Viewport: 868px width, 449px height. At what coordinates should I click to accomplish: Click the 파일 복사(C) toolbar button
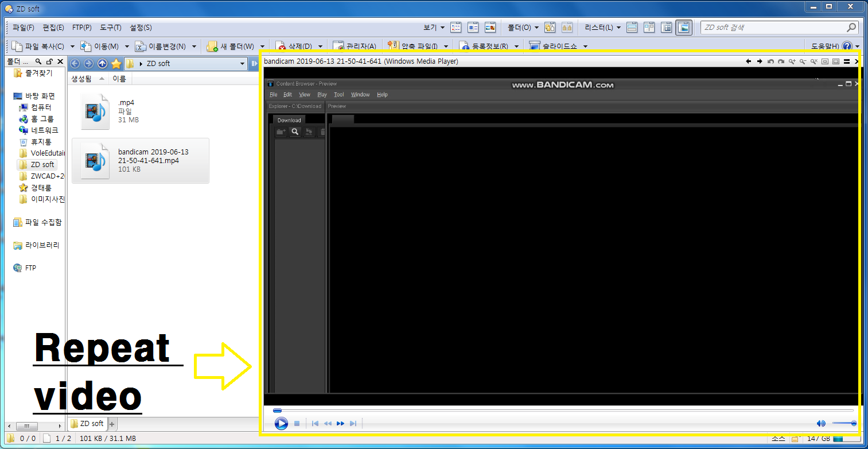[x=38, y=47]
